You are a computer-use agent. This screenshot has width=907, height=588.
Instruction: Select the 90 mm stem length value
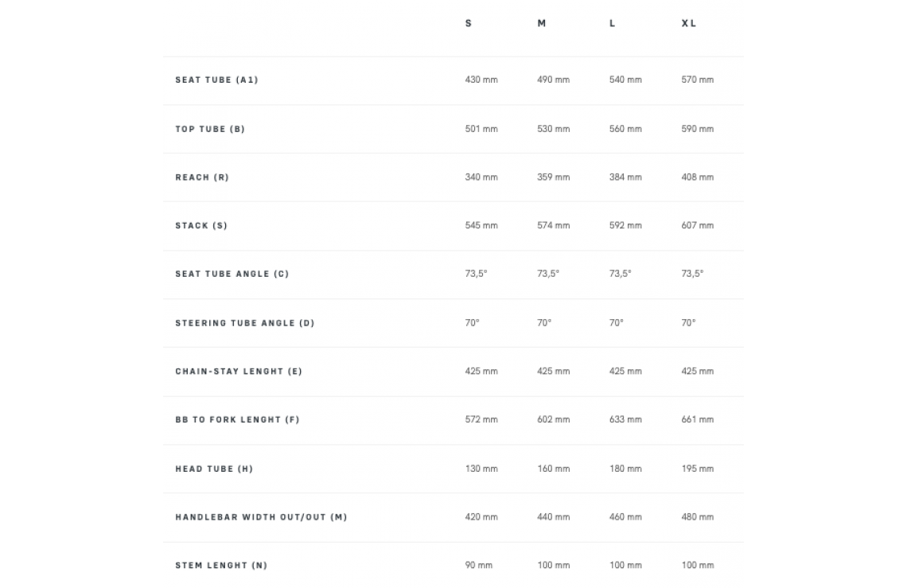(x=478, y=566)
